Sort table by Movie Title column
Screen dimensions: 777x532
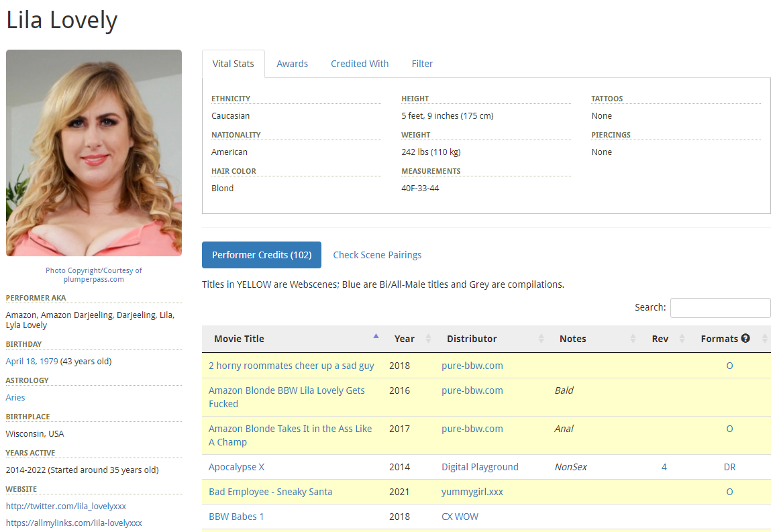pyautogui.click(x=294, y=339)
